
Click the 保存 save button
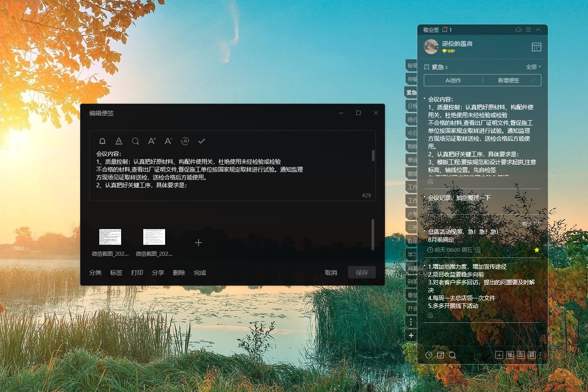362,273
